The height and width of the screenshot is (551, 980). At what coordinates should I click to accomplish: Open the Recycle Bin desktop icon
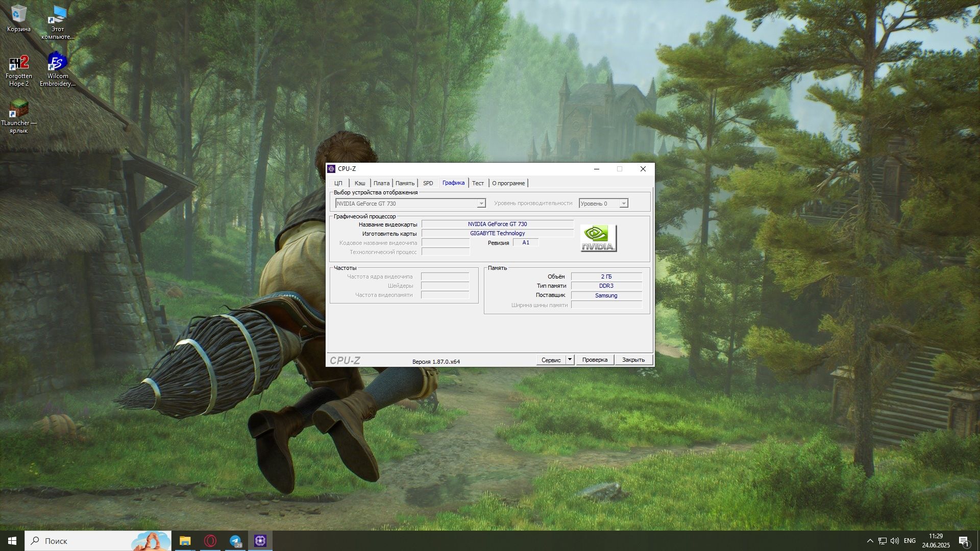coord(18,19)
